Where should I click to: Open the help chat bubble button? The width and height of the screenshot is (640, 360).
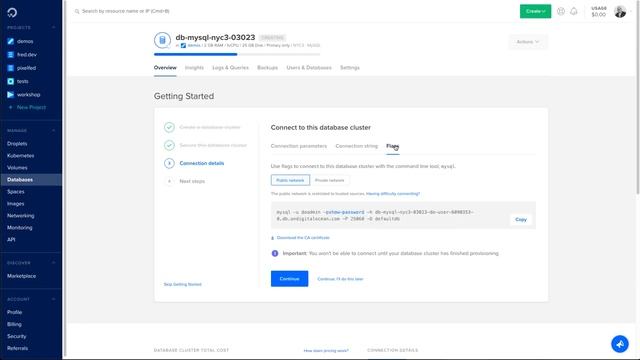pos(620,344)
